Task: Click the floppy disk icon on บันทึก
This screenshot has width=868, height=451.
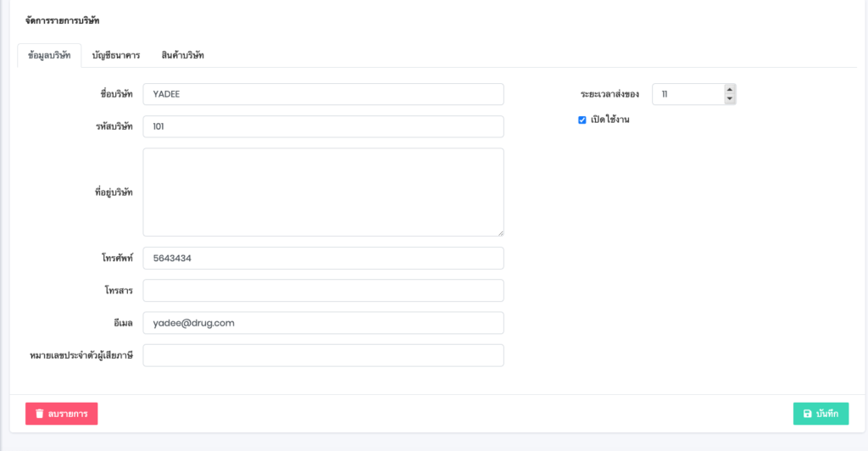Action: coord(807,414)
